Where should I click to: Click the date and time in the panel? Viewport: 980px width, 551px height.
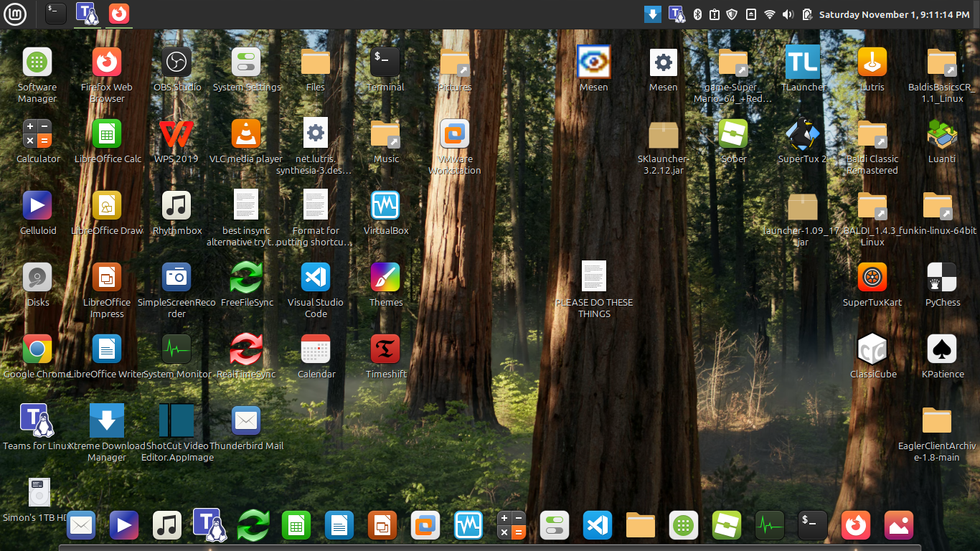(x=895, y=14)
